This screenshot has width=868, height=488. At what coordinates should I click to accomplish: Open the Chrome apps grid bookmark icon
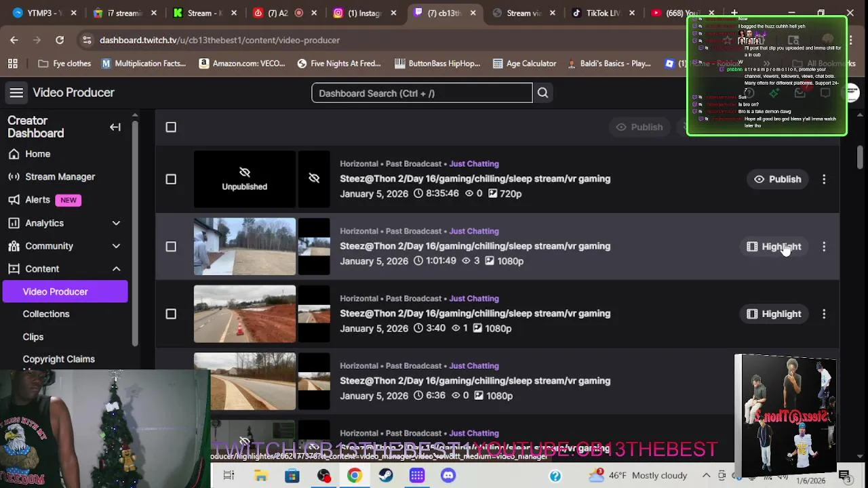click(x=13, y=64)
